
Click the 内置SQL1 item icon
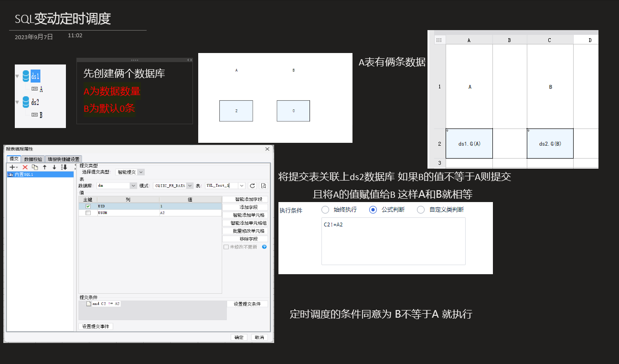pyautogui.click(x=11, y=174)
